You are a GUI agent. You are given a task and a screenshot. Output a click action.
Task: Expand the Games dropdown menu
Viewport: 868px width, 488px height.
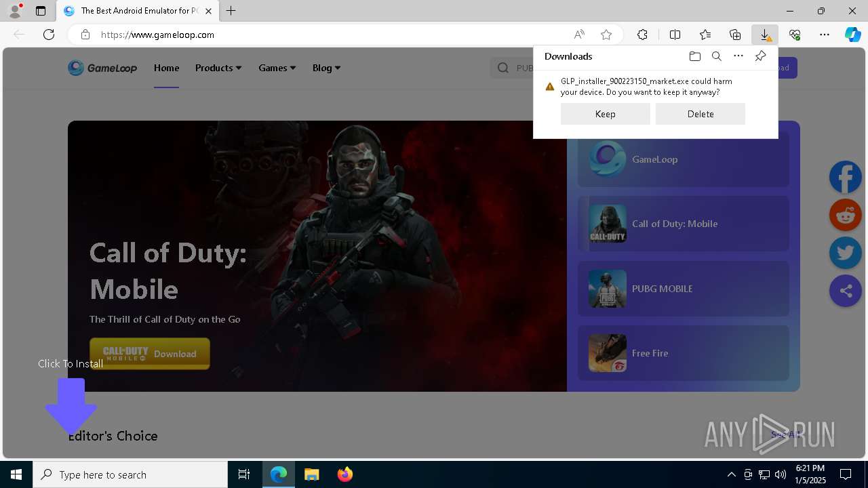pyautogui.click(x=277, y=68)
